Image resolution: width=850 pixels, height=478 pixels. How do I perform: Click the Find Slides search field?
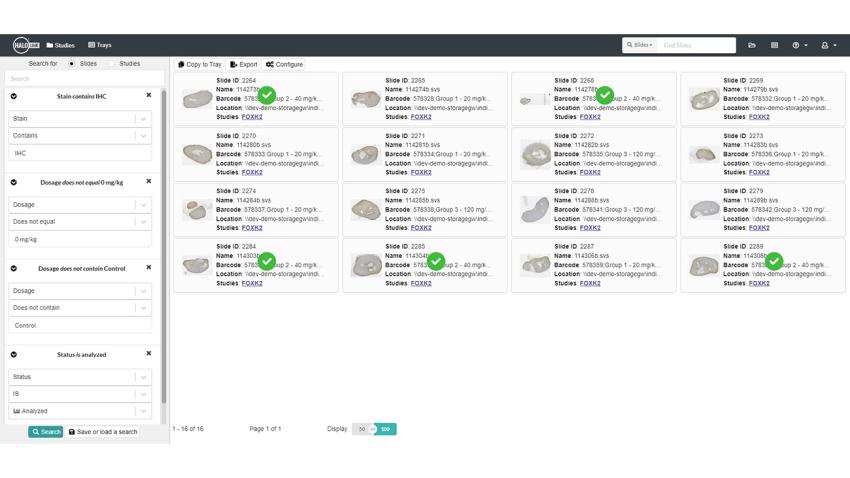tap(696, 45)
